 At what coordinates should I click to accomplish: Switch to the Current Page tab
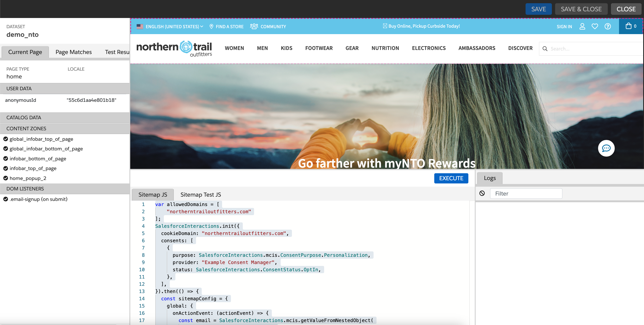(25, 52)
